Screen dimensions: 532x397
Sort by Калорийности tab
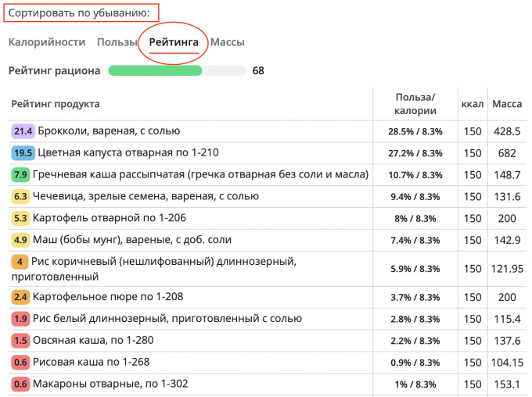click(x=47, y=42)
